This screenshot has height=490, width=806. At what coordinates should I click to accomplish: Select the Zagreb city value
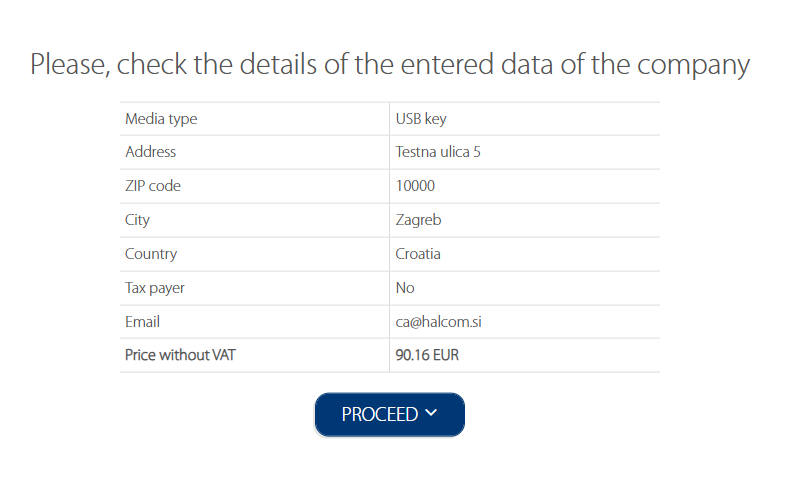pos(418,220)
